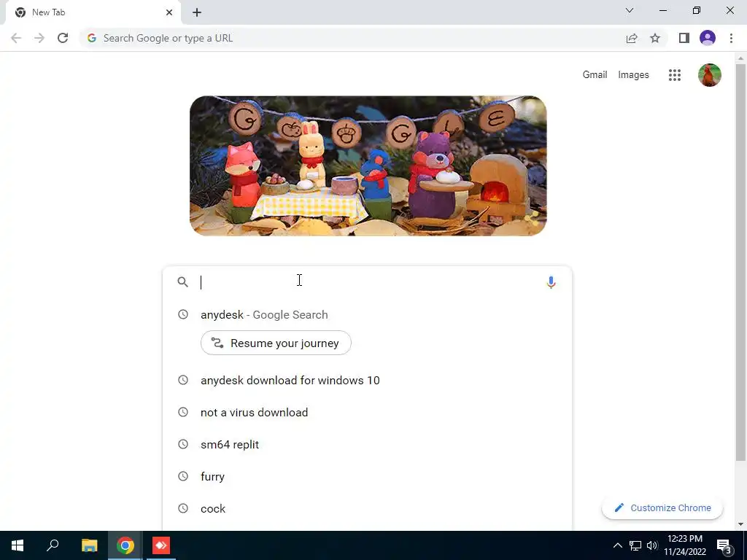This screenshot has height=560, width=747.
Task: Open the Google account rooster avatar
Action: point(709,75)
